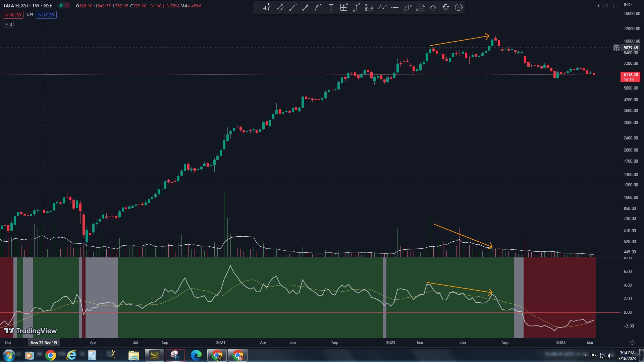Click the plus icon next to 9079.65 price
The height and width of the screenshot is (362, 644).
[x=616, y=48]
